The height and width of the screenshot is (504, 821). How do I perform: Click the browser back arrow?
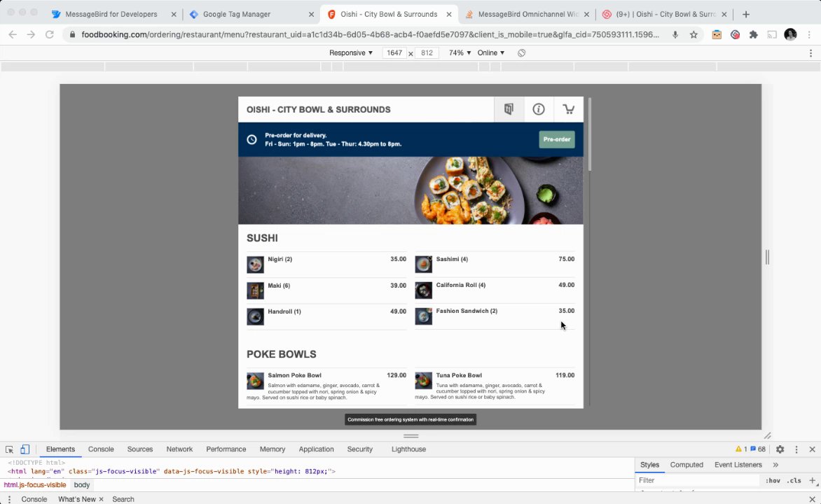[13, 34]
